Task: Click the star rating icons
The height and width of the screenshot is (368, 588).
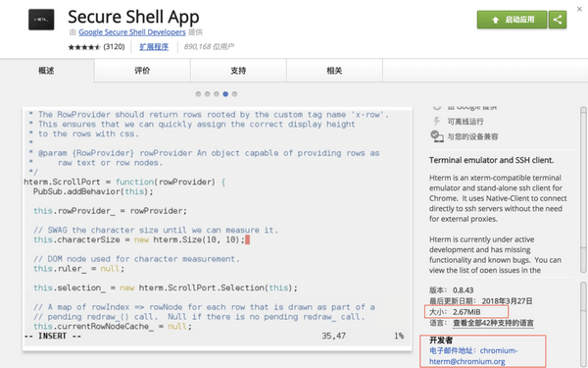Action: click(x=84, y=47)
